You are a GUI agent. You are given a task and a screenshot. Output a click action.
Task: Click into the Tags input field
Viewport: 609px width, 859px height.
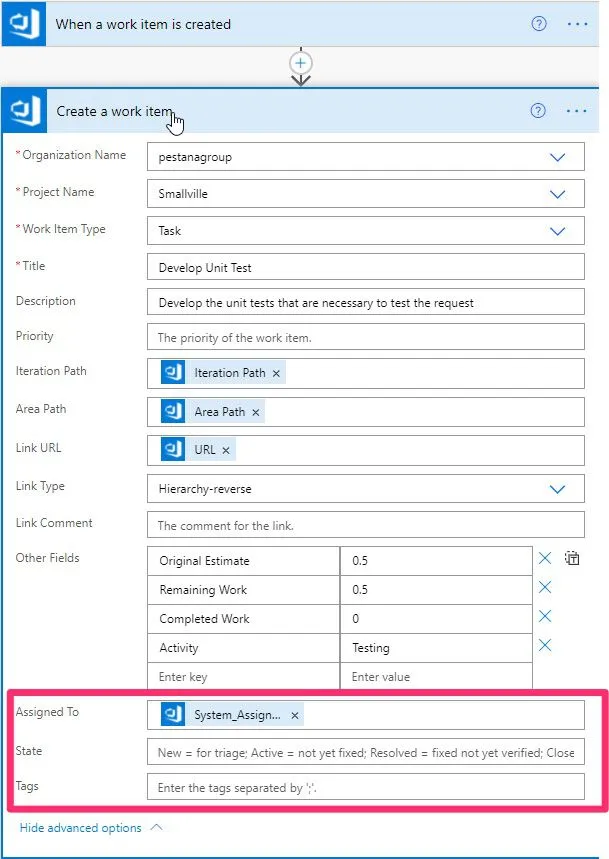click(x=365, y=788)
